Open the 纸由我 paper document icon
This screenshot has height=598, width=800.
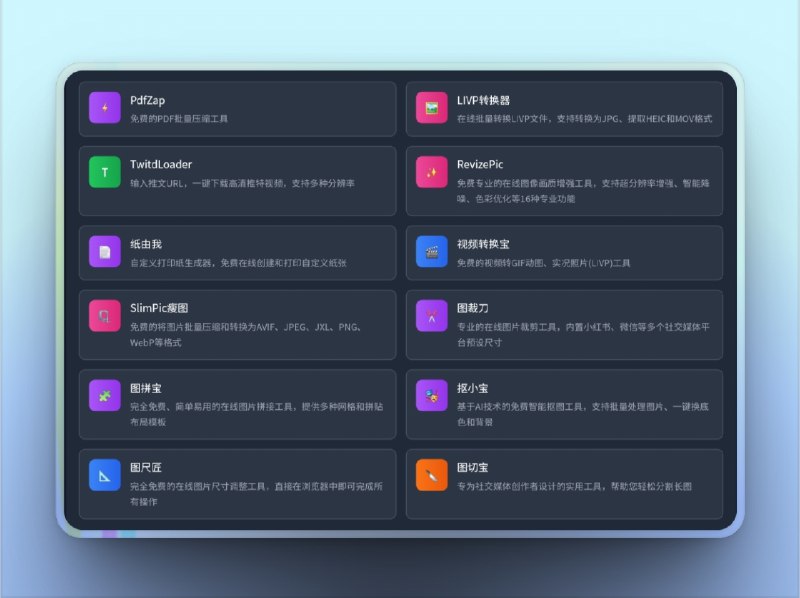pos(106,251)
